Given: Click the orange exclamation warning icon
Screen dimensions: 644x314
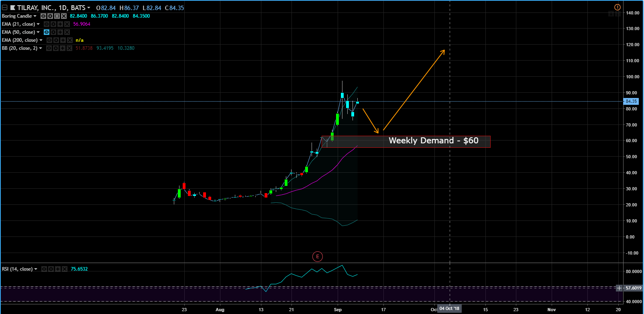Looking at the screenshot, I should click(618, 7).
